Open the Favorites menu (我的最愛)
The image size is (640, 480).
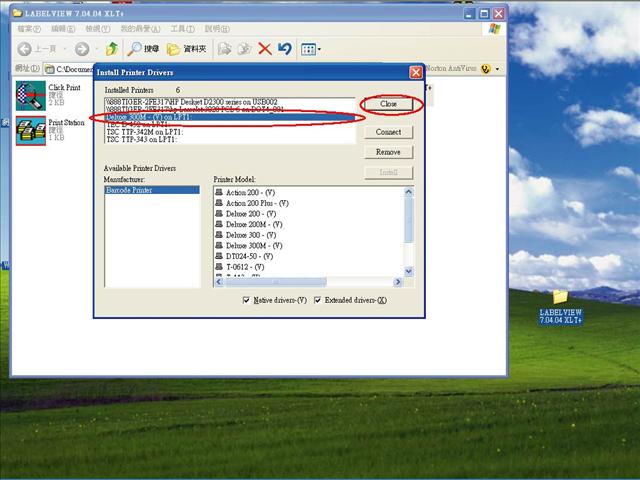point(140,29)
